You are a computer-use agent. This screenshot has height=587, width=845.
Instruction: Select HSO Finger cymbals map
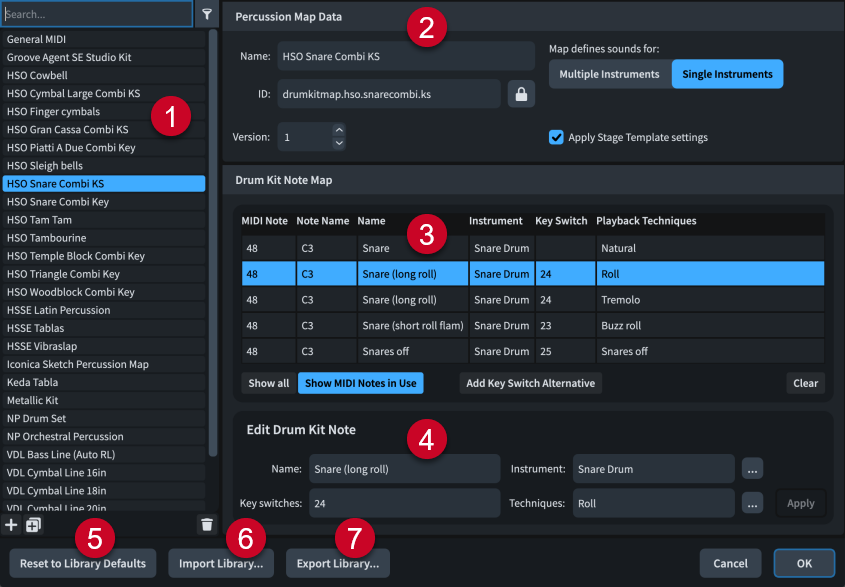click(x=103, y=112)
